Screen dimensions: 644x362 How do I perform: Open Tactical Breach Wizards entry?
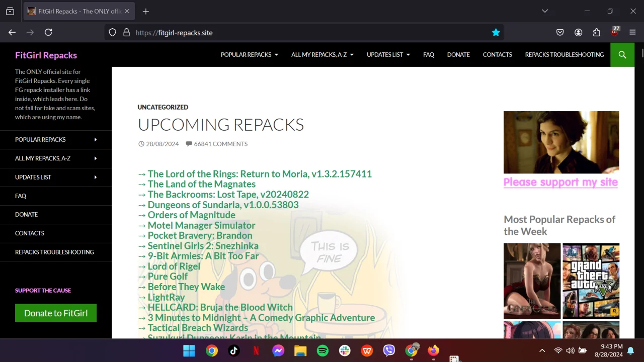tap(198, 328)
